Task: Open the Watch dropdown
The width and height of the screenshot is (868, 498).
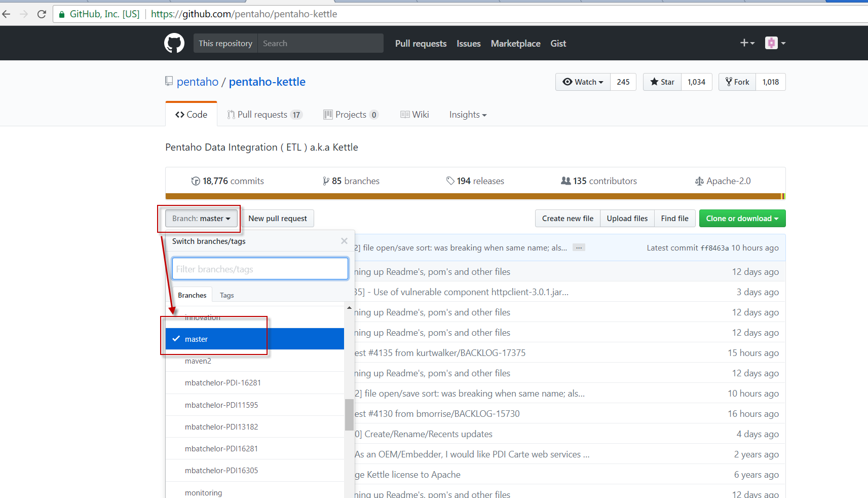Action: (x=583, y=82)
